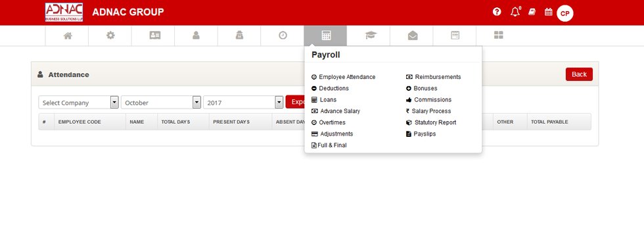Click the Total Days column header

pyautogui.click(x=176, y=122)
